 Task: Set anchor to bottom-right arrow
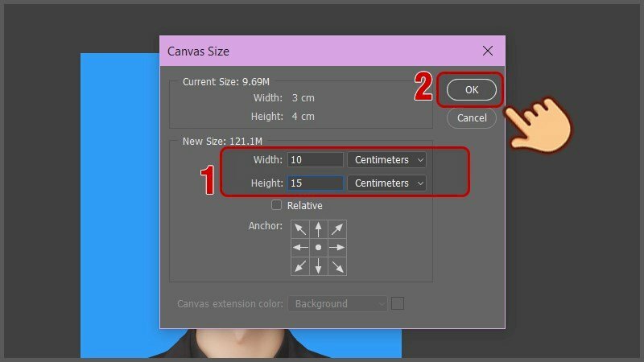coord(337,266)
